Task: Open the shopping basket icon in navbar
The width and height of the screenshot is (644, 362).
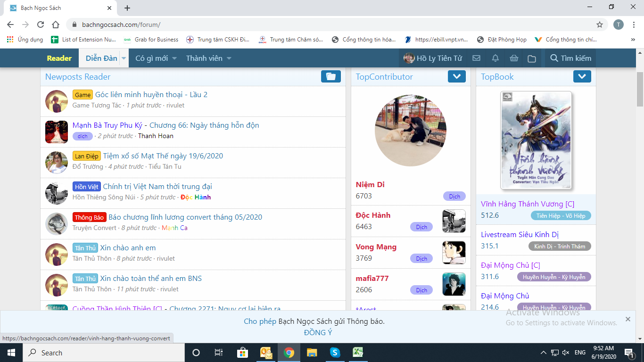Action: [x=514, y=58]
